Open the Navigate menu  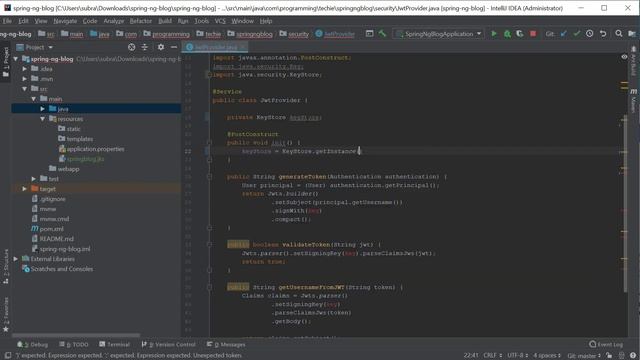[x=65, y=21]
